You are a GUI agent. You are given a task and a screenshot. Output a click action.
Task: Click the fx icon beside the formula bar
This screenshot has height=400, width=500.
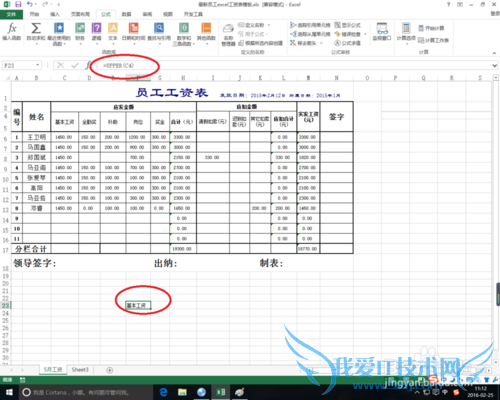pos(88,65)
